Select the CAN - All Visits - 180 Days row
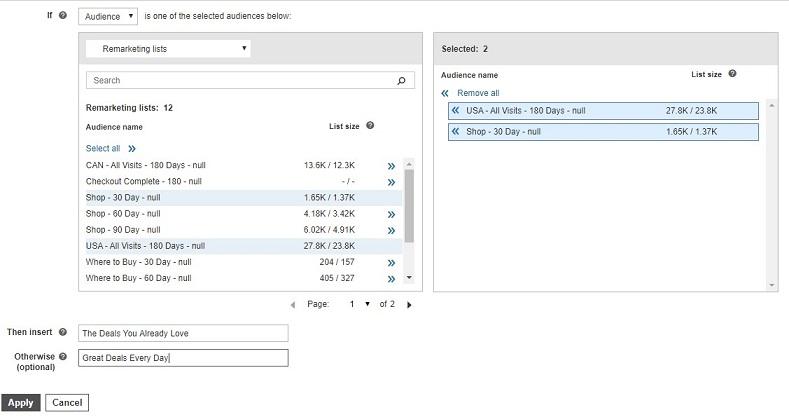The image size is (789, 417). tap(244, 165)
